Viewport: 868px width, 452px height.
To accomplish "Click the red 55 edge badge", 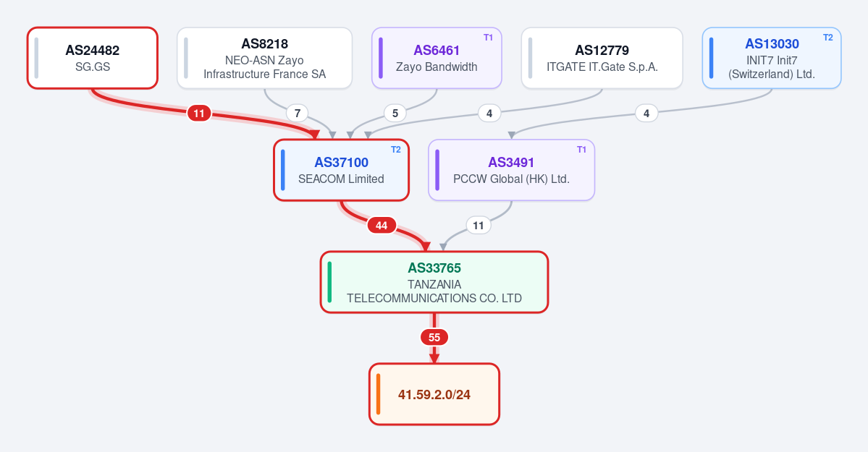I will tap(434, 338).
